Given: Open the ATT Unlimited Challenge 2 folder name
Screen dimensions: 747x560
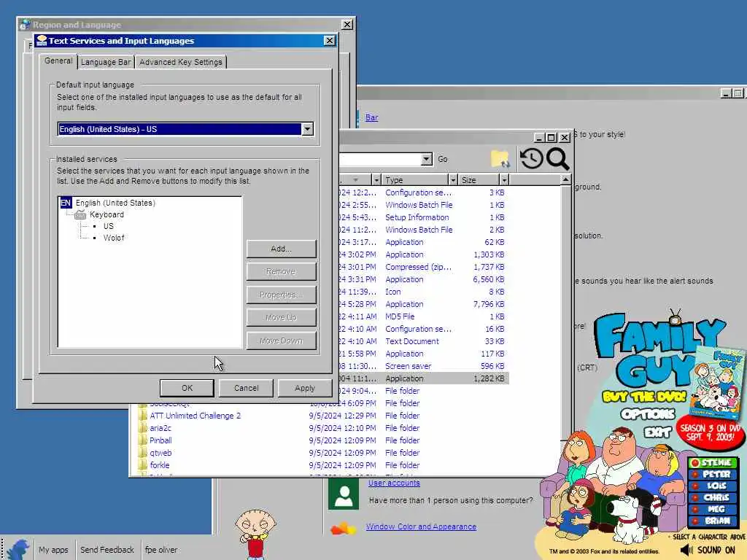Looking at the screenshot, I should coord(196,416).
